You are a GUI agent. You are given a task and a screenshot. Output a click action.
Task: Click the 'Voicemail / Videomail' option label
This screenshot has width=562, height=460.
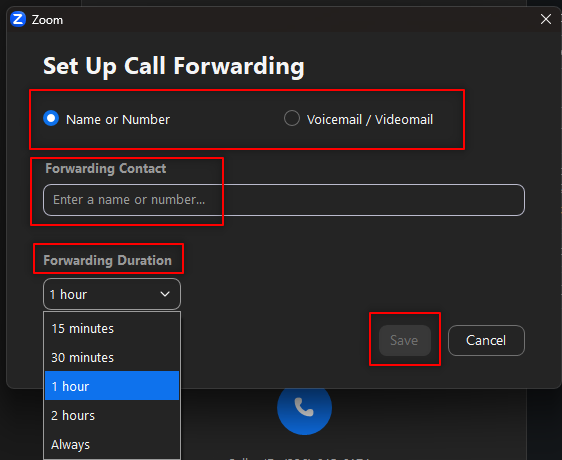(370, 119)
